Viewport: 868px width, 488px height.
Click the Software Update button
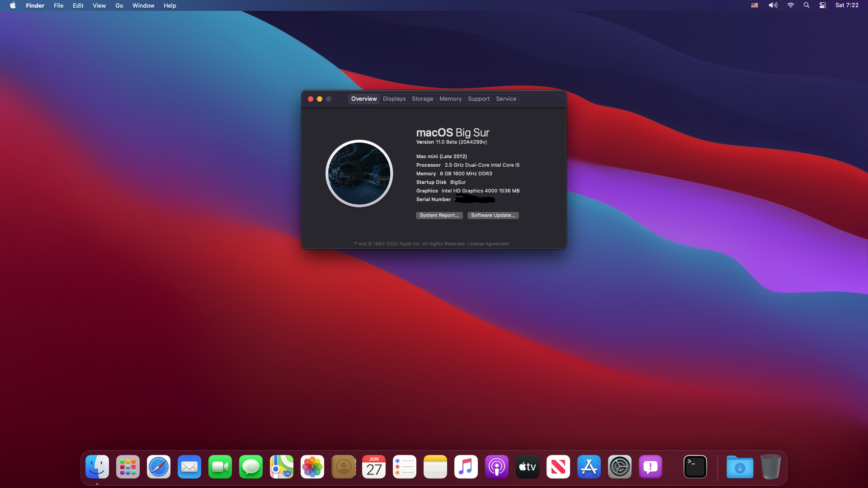point(493,216)
